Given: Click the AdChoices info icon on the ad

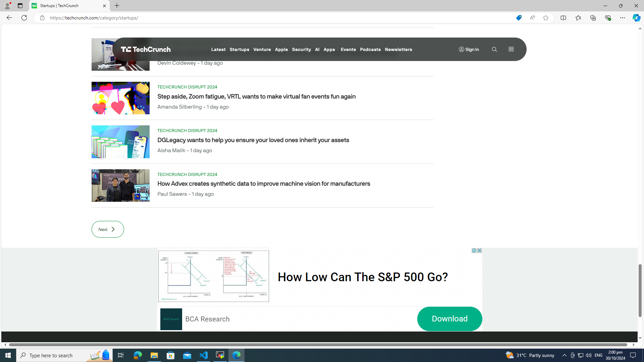Looking at the screenshot, I should [474, 251].
